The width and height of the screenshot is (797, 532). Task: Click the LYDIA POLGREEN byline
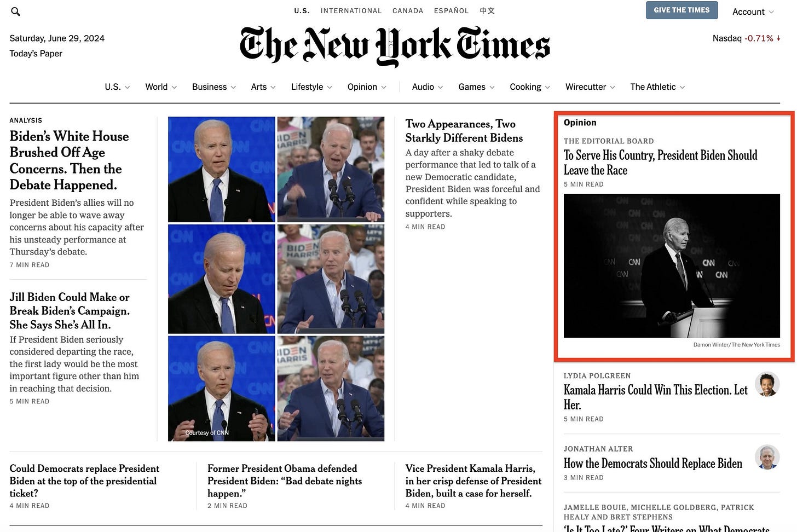pos(597,376)
